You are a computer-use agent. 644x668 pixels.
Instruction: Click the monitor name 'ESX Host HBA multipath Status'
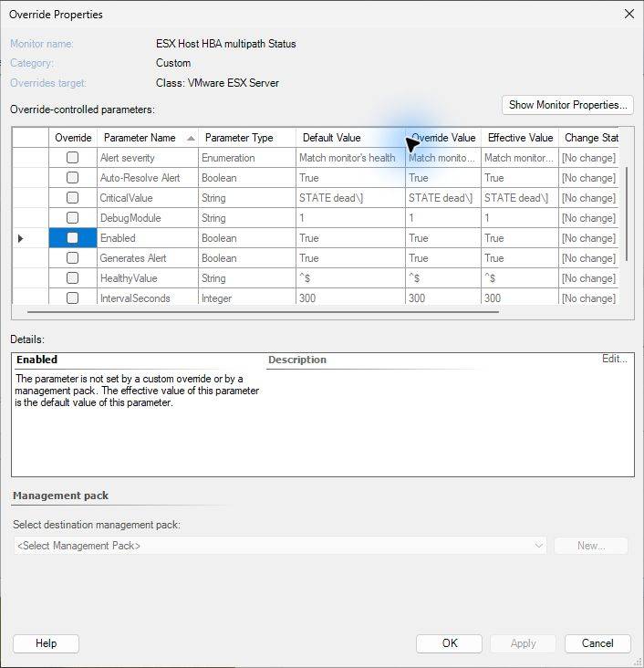(225, 44)
